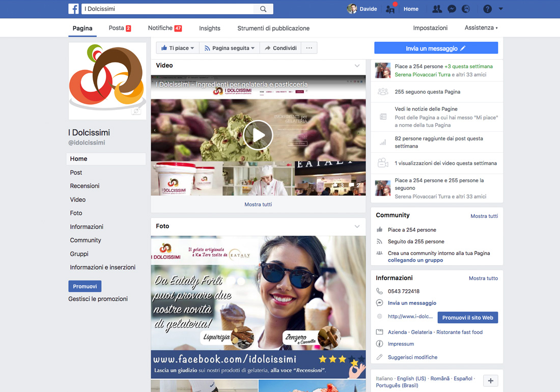Open Informazioni e inserzioni in sidebar
The image size is (560, 392).
click(x=102, y=267)
